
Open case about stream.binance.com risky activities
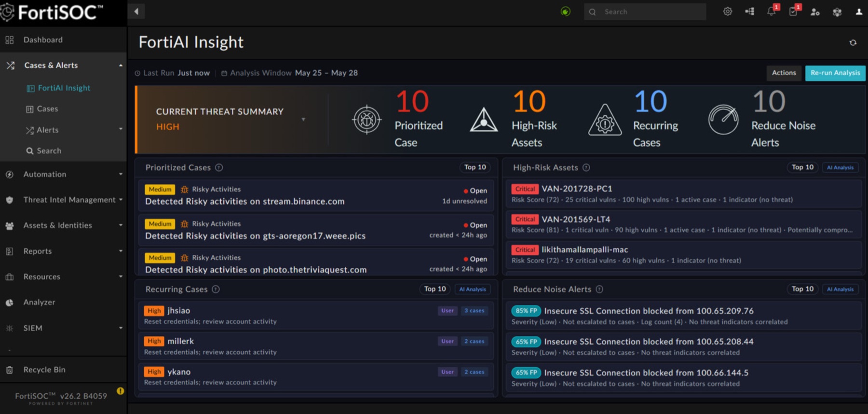(x=316, y=195)
